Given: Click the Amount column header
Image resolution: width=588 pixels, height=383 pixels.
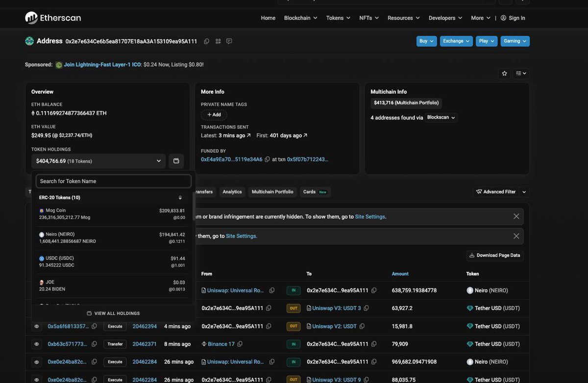Looking at the screenshot, I should coord(400,274).
